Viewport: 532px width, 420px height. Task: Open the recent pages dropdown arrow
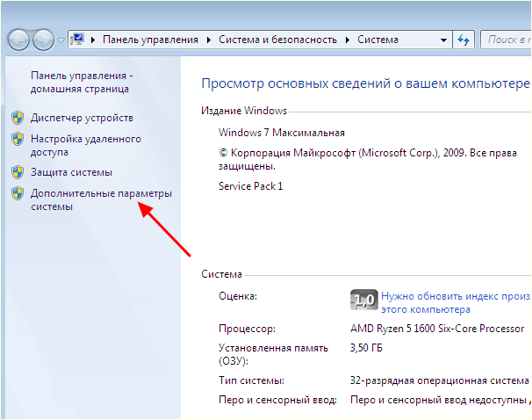tap(61, 40)
